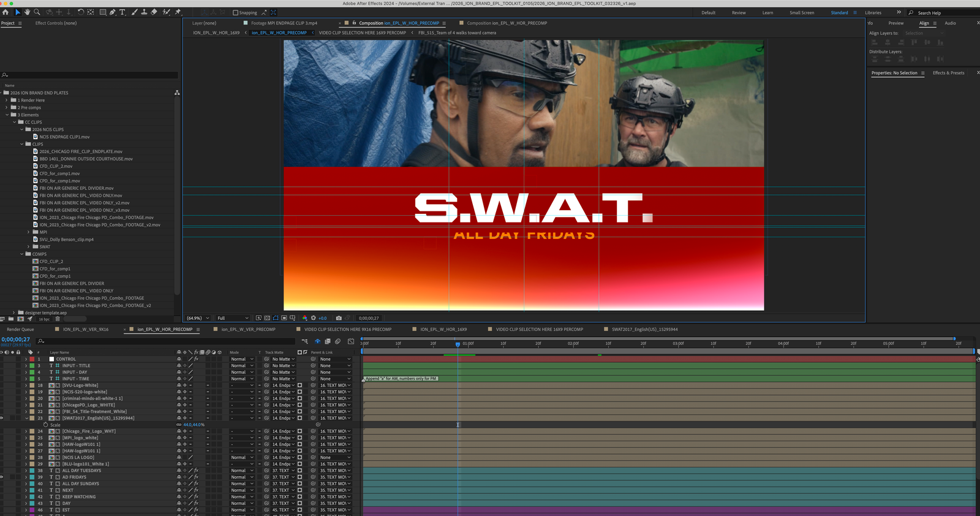The height and width of the screenshot is (516, 980).
Task: Select the Roto Brush tool
Action: click(166, 12)
